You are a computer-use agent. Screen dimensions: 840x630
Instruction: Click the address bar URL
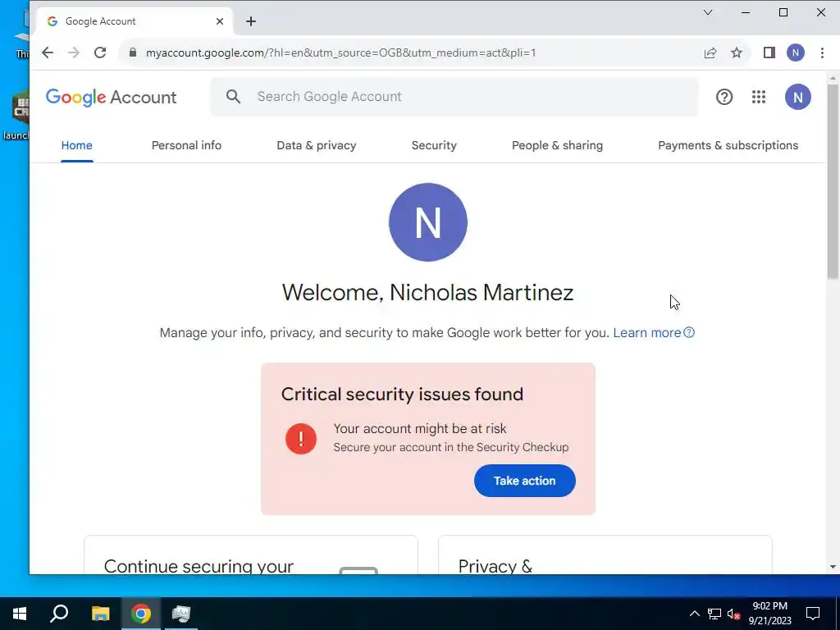340,52
